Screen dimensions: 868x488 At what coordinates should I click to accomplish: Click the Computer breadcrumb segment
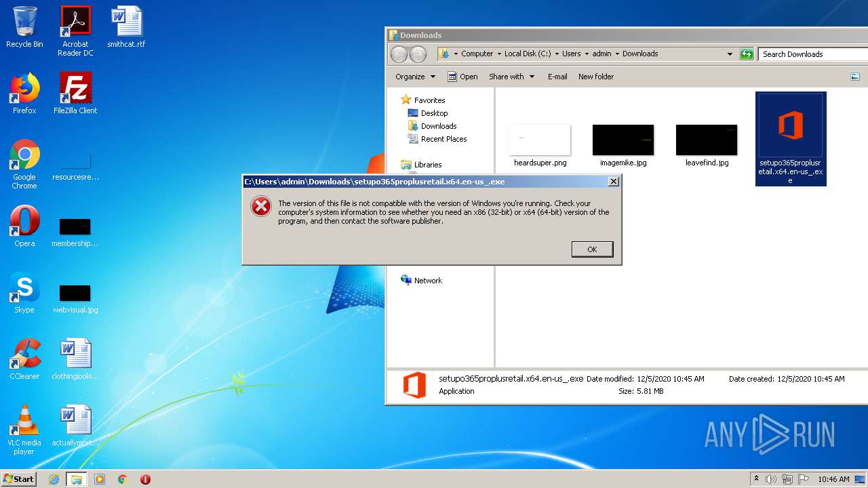pyautogui.click(x=477, y=54)
